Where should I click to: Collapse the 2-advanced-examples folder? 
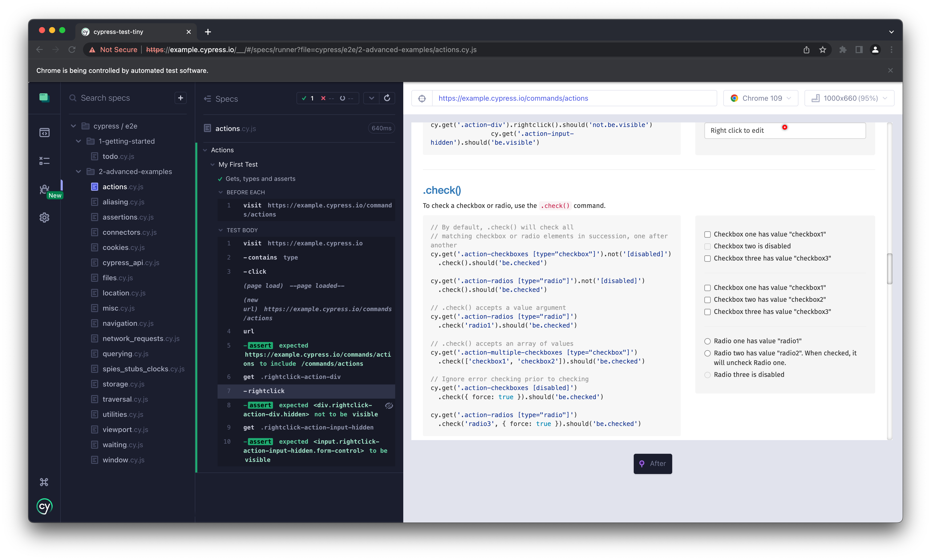78,172
